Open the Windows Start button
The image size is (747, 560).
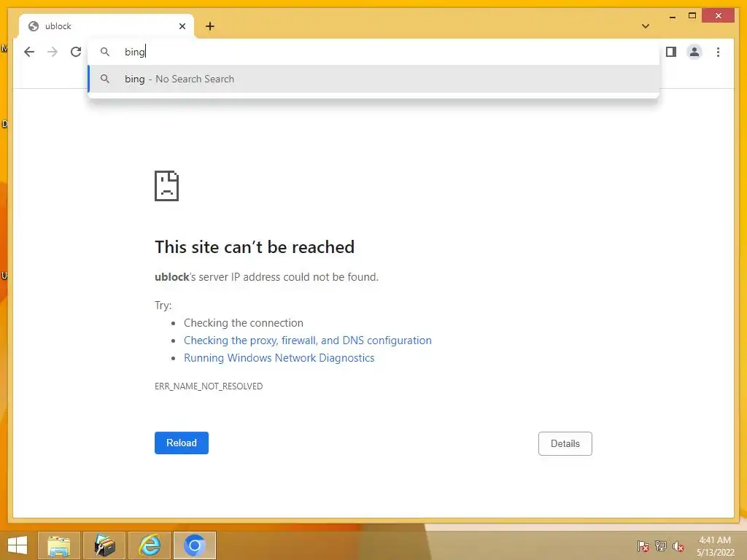click(x=18, y=545)
